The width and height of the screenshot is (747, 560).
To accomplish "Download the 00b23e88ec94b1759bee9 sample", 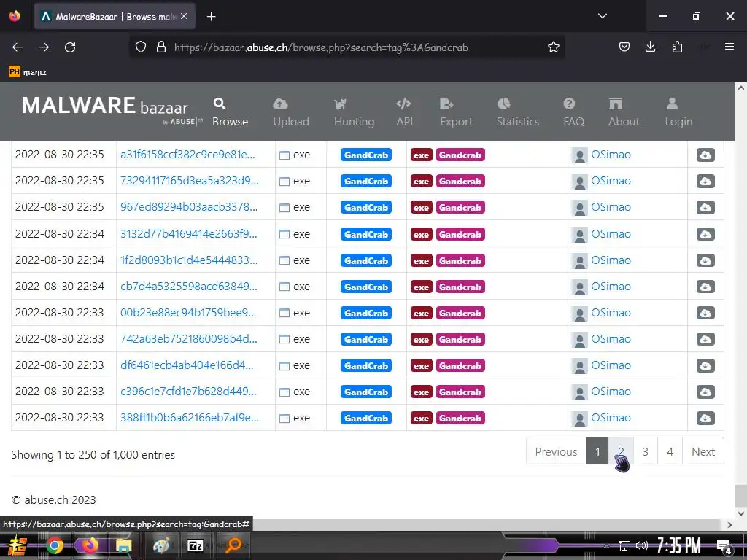I will pos(705,313).
